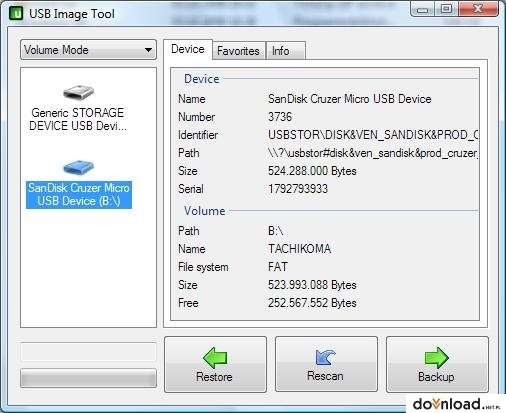Image resolution: width=506 pixels, height=413 pixels.
Task: Click the USB Image Tool title bar icon
Action: point(16,14)
